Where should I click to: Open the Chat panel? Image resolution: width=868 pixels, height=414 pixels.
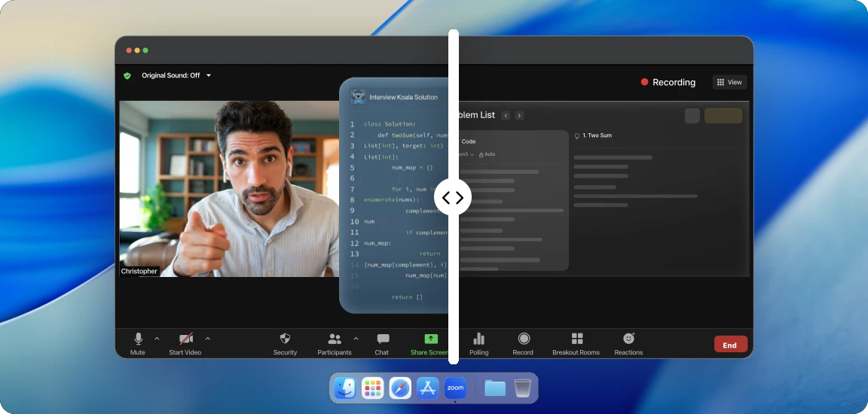click(x=382, y=344)
